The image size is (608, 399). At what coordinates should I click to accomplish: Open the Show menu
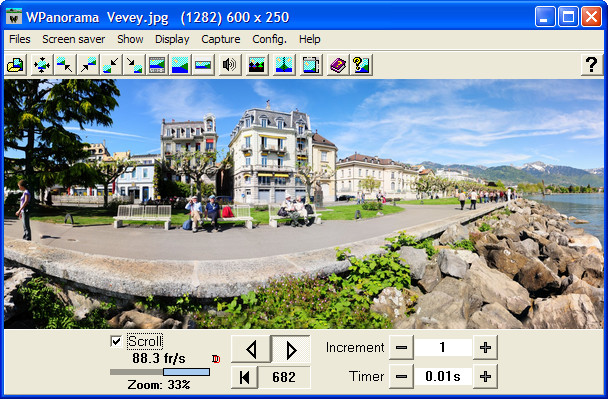[x=130, y=40]
